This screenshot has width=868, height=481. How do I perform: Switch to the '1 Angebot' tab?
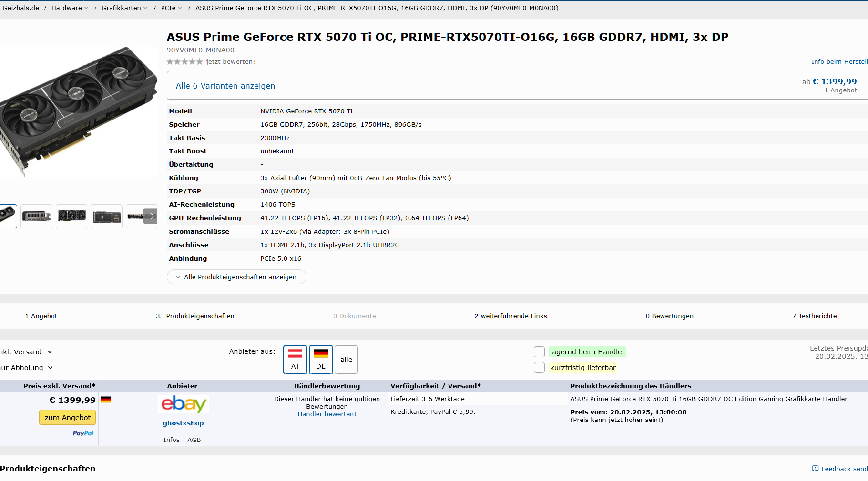[41, 316]
